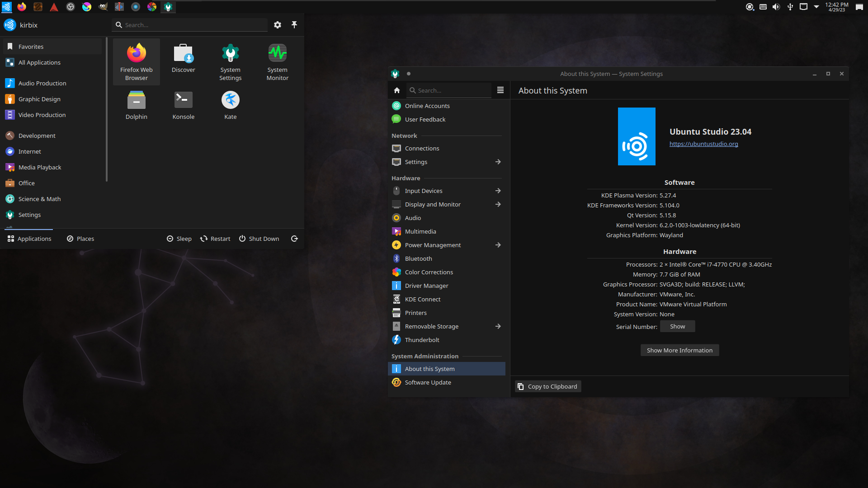Select All Applications category
The width and height of the screenshot is (868, 488).
pos(52,62)
